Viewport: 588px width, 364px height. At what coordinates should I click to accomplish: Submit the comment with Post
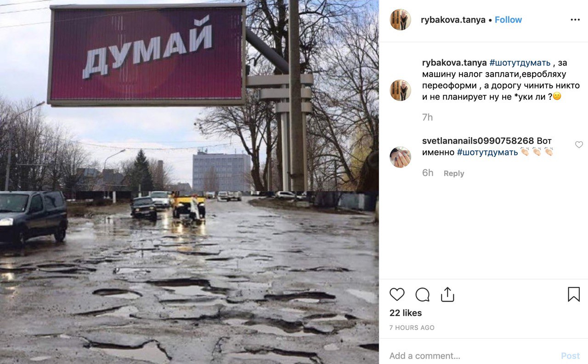coord(570,356)
